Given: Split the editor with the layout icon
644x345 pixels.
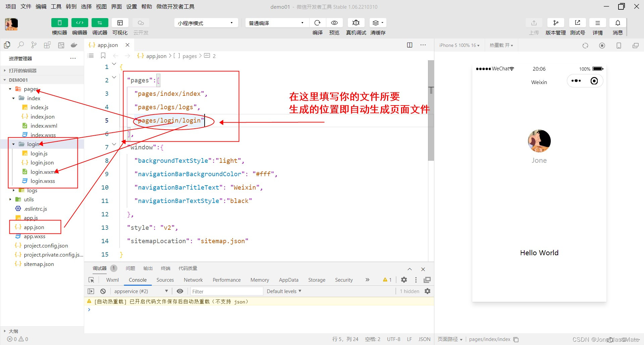Looking at the screenshot, I should click(x=410, y=45).
